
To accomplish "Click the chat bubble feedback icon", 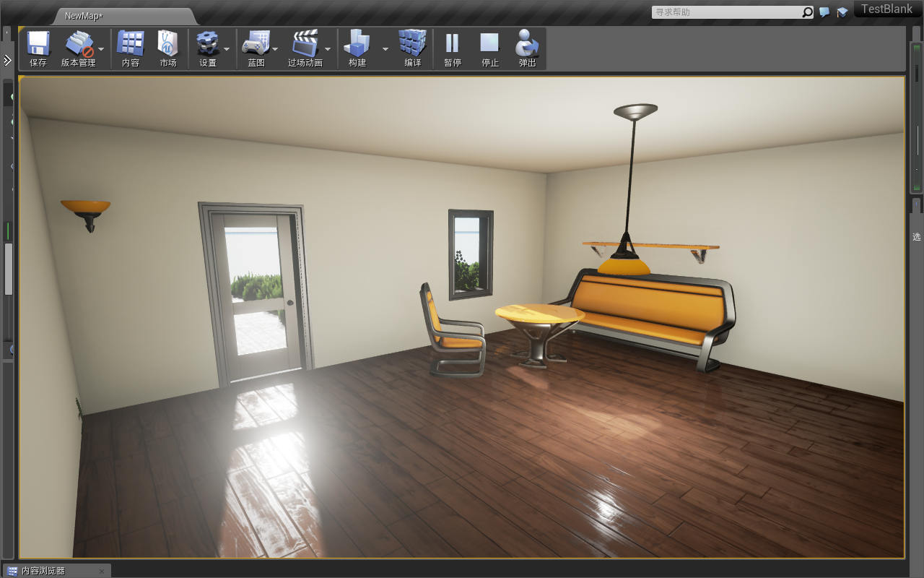I will pyautogui.click(x=824, y=12).
